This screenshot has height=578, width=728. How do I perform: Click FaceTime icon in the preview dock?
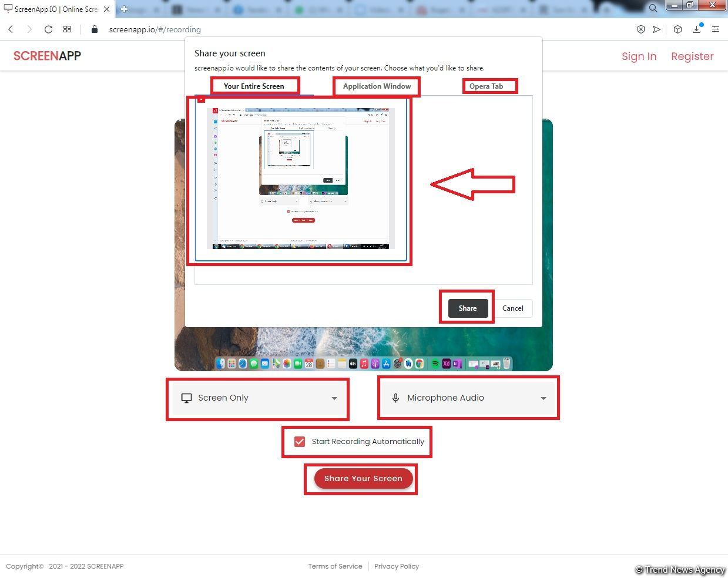point(298,364)
